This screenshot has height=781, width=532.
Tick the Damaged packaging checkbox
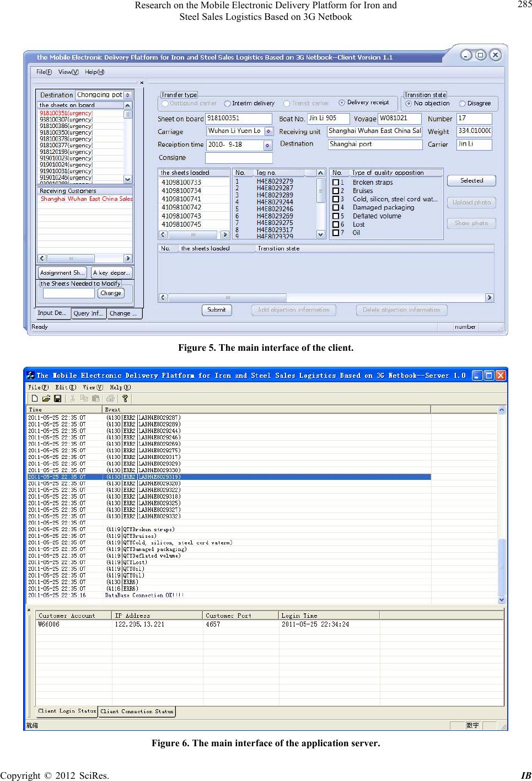tap(336, 208)
